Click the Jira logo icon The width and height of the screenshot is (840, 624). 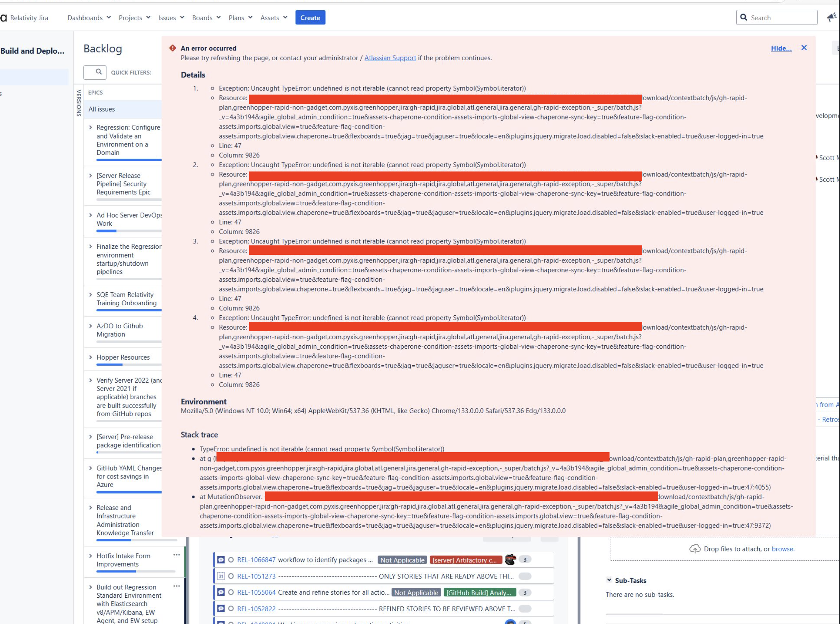pos(3,18)
